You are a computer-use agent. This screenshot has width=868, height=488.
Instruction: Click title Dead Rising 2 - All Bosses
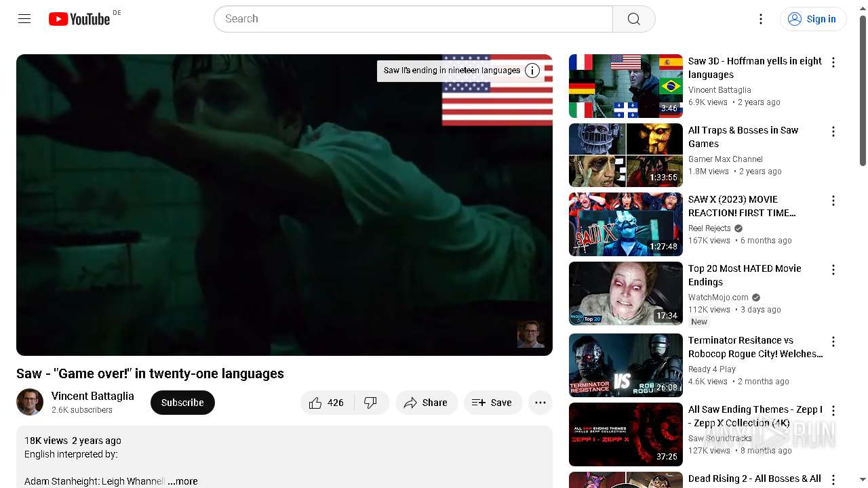tap(755, 479)
